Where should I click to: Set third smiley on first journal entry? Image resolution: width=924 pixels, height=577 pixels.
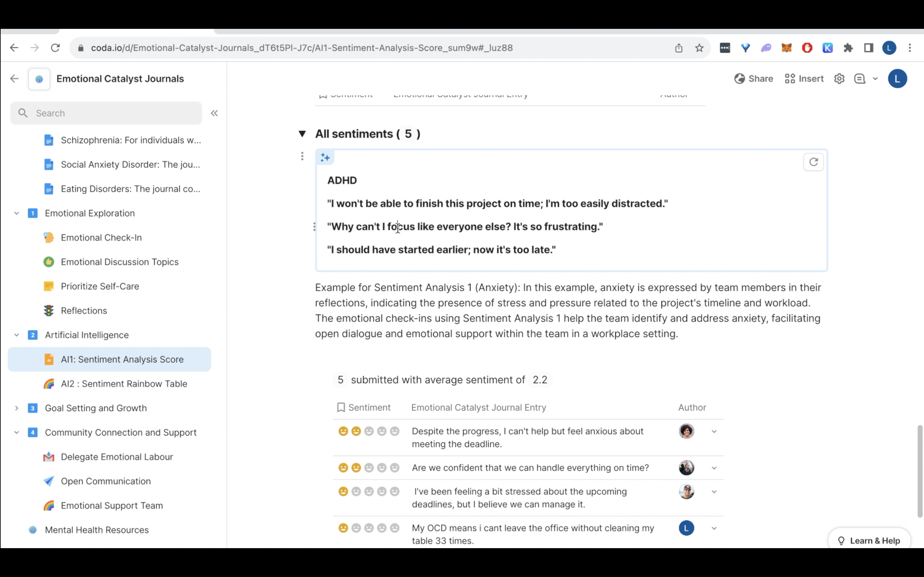[x=369, y=431]
